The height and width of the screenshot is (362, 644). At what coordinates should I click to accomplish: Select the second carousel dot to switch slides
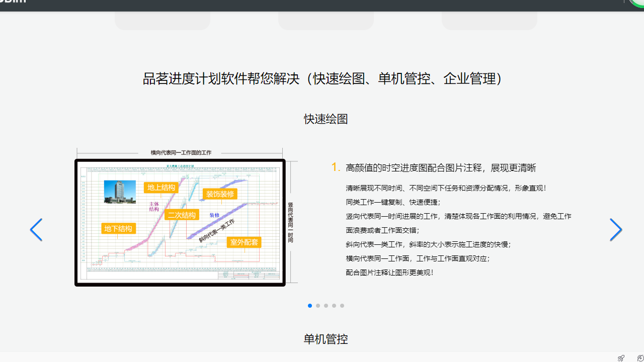[317, 306]
